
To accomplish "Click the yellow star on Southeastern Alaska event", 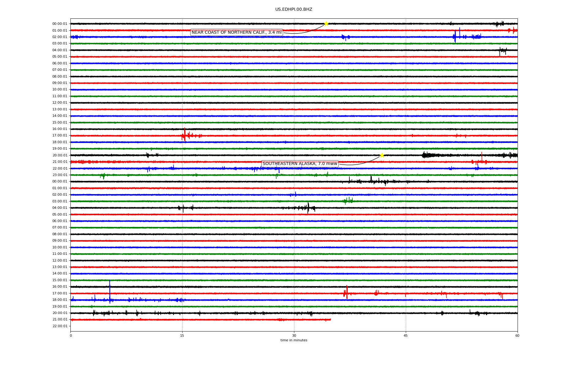I will tap(382, 155).
